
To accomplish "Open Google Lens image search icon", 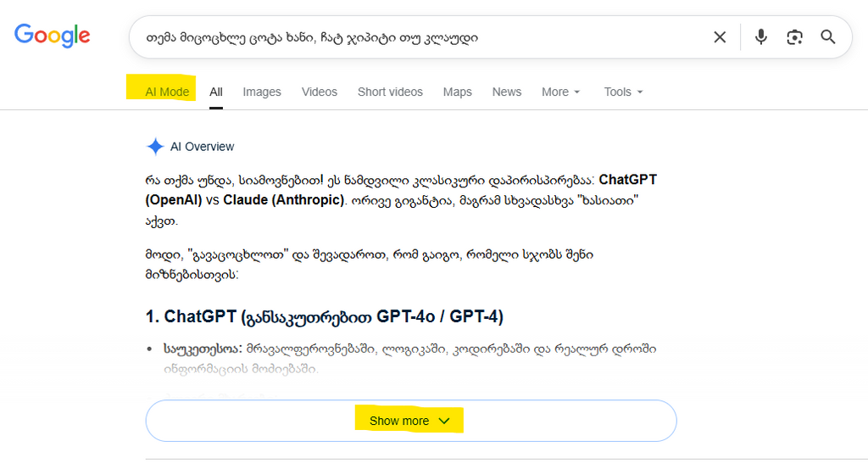I will pyautogui.click(x=794, y=37).
